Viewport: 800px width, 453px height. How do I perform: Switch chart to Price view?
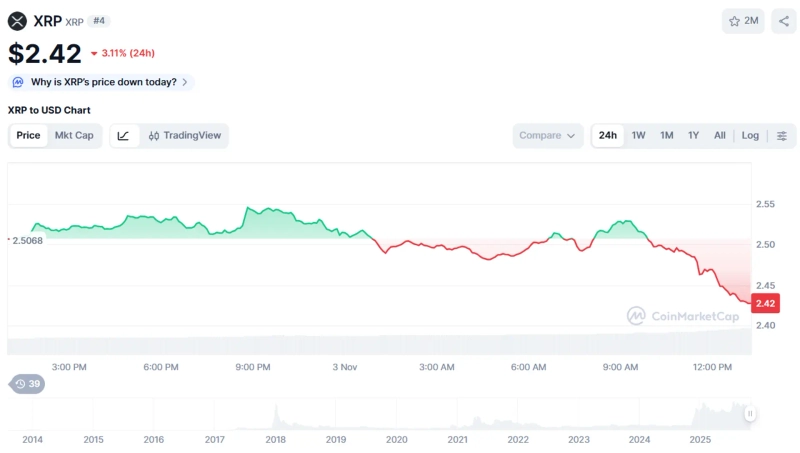[x=29, y=136]
